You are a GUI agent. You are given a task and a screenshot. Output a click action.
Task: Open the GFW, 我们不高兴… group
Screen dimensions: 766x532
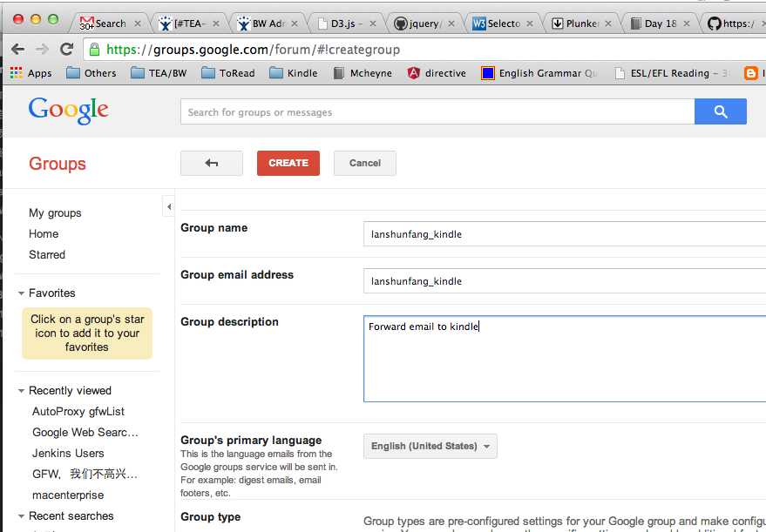click(x=85, y=474)
